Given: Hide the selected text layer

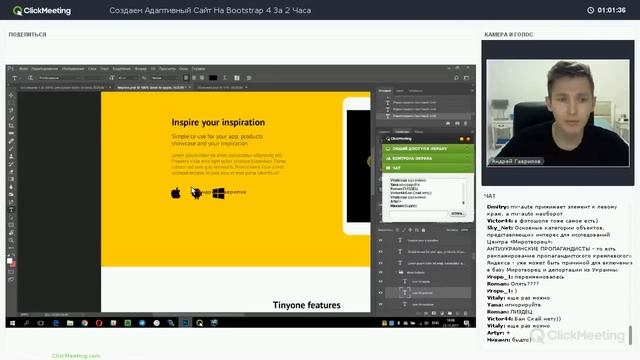Looking at the screenshot, I should click(x=380, y=293).
